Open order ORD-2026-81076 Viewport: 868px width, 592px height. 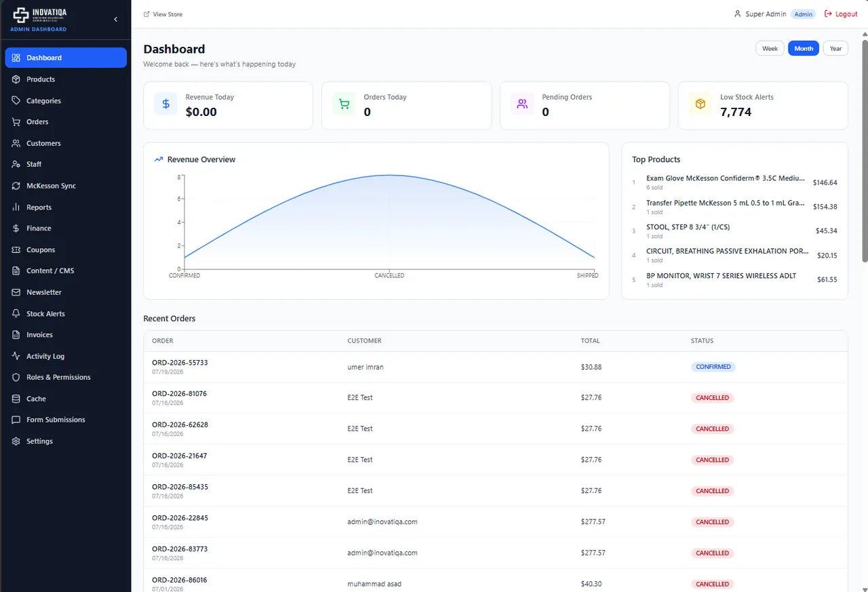click(x=180, y=393)
